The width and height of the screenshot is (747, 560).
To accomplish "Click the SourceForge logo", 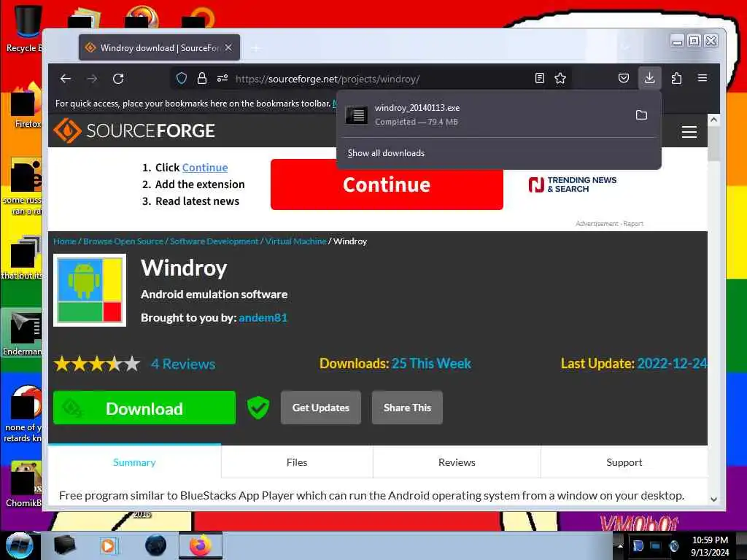I will pos(134,131).
